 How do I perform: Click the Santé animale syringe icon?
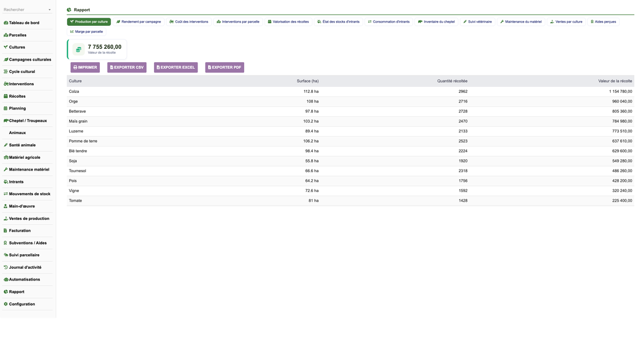(6, 145)
